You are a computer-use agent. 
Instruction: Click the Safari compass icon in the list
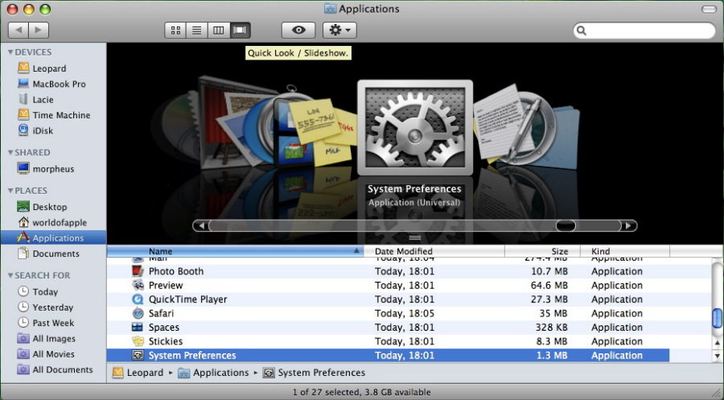(138, 313)
